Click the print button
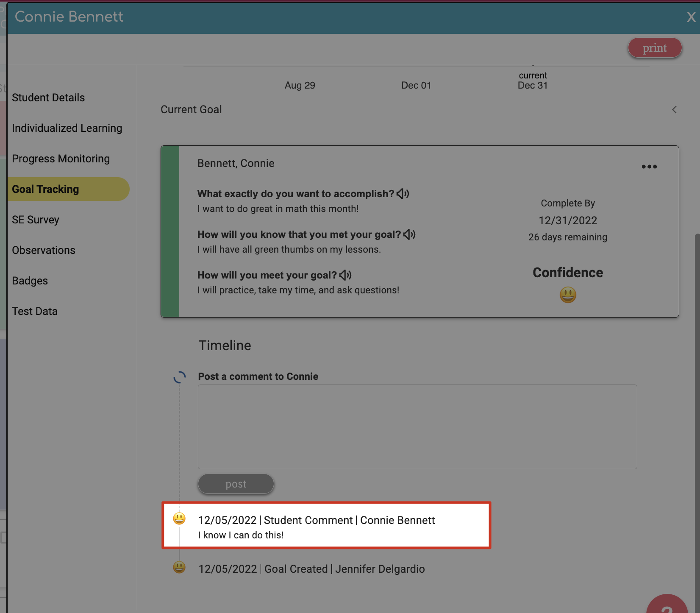This screenshot has width=700, height=613. (655, 47)
